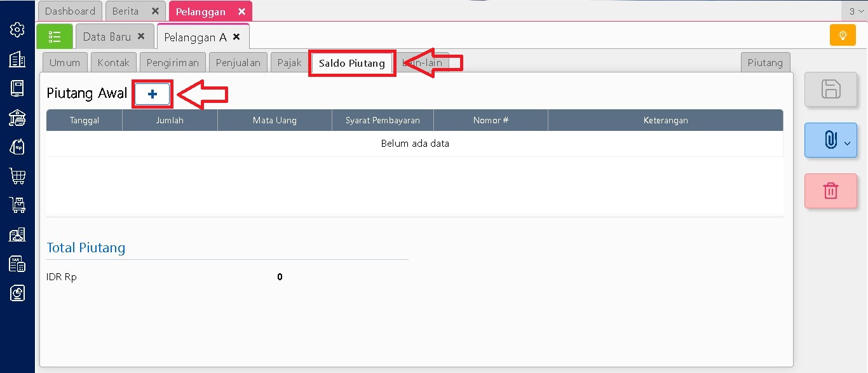
Task: Close the Data Baru tab
Action: pyautogui.click(x=141, y=37)
